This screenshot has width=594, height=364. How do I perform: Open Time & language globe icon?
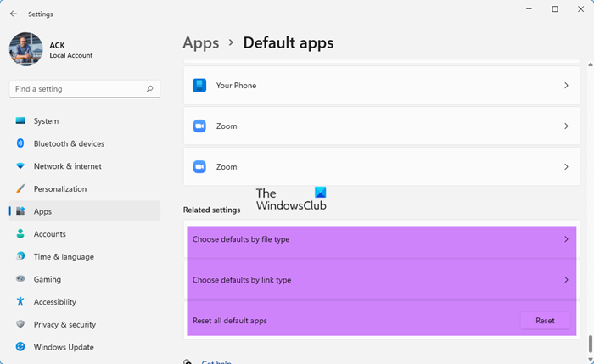[20, 257]
